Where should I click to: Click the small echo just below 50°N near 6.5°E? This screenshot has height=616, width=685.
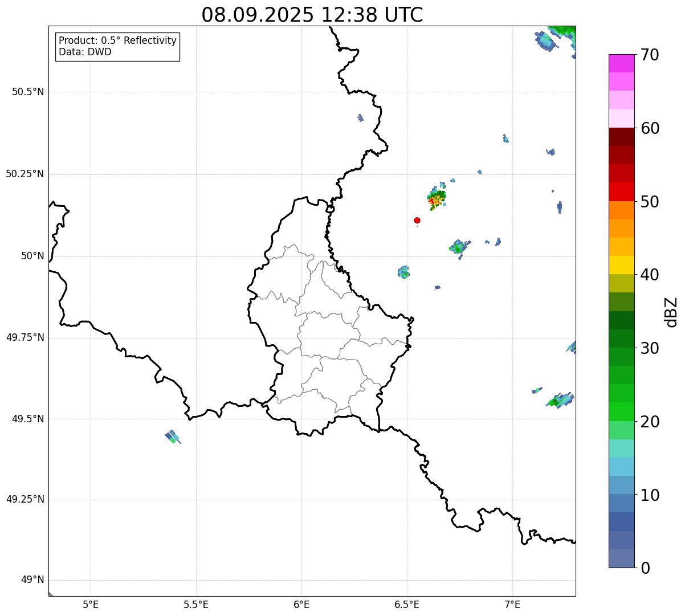[x=403, y=272]
